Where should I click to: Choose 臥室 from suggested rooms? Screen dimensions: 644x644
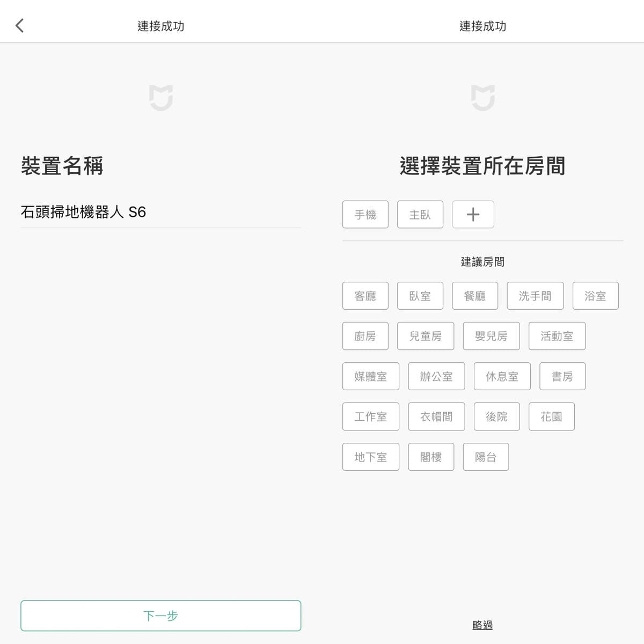420,296
